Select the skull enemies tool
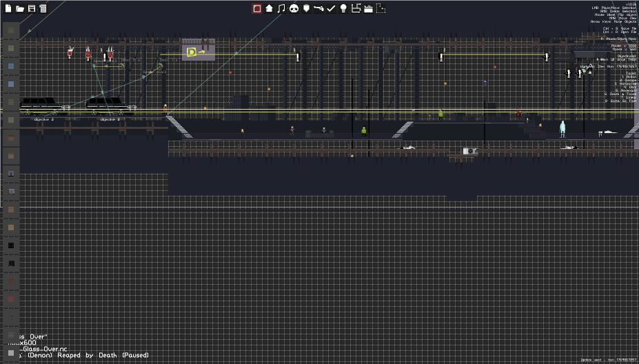The height and width of the screenshot is (364, 639). [294, 8]
